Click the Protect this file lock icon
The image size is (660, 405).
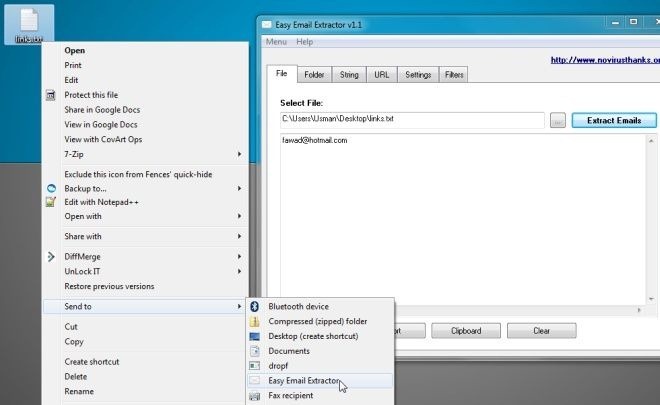(51, 96)
